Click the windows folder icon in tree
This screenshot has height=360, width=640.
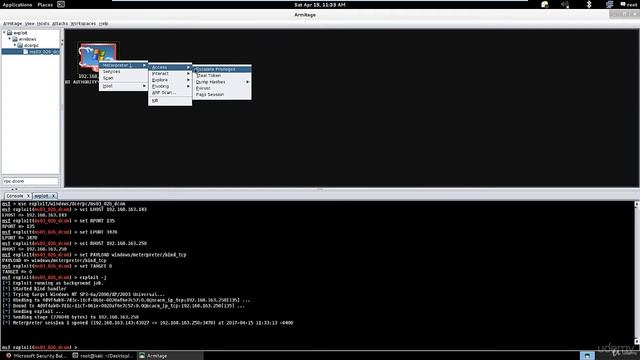[15, 39]
